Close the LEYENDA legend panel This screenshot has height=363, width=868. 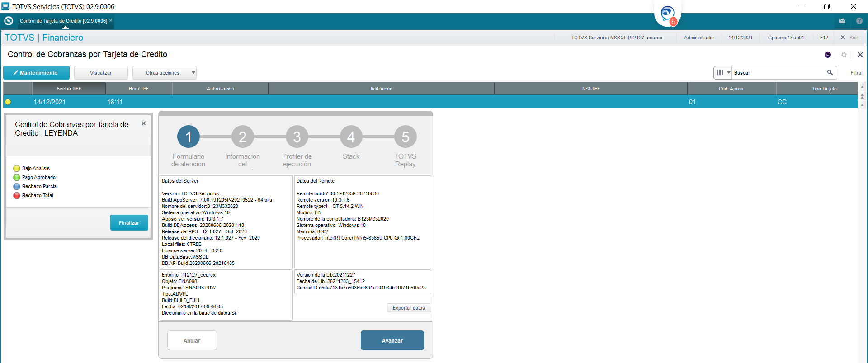point(143,123)
